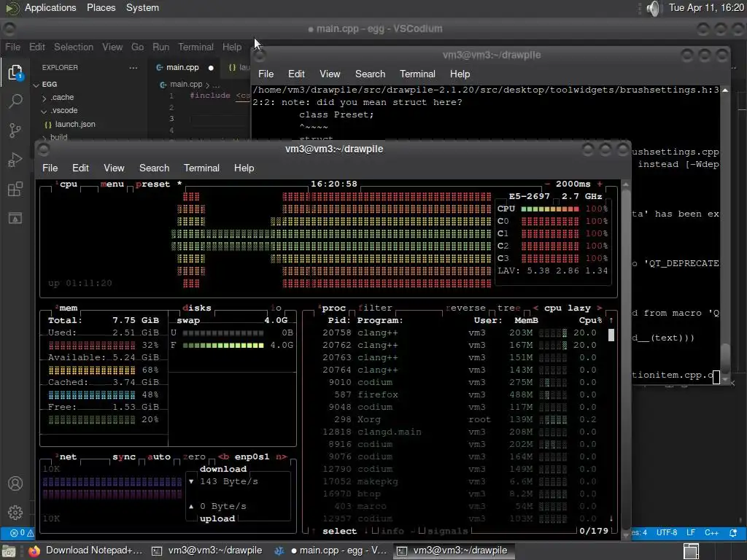
Task: Toggle the disks io mode in btop
Action: click(276, 308)
